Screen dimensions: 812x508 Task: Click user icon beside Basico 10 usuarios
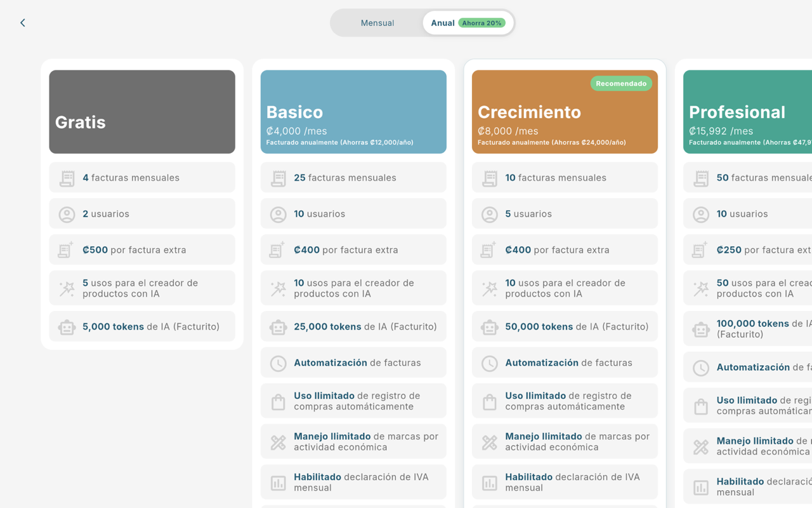click(x=278, y=215)
